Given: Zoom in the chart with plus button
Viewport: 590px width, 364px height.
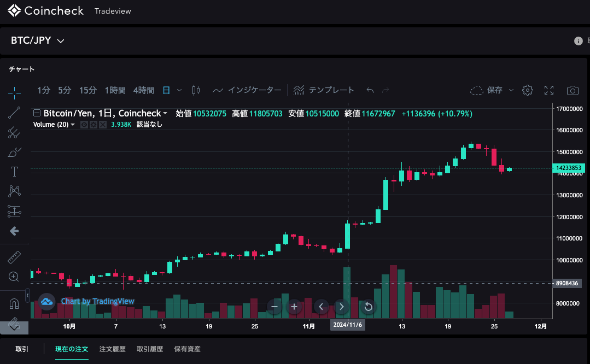Looking at the screenshot, I should (x=294, y=307).
